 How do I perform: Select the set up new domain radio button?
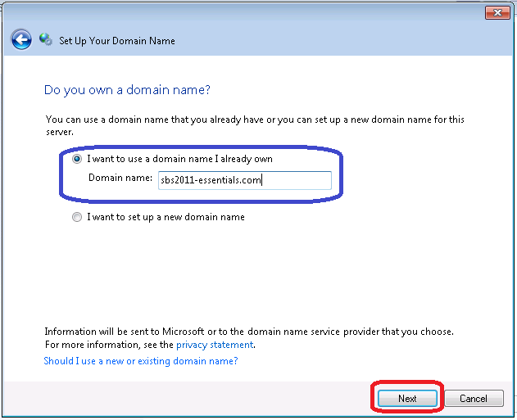[x=78, y=217]
